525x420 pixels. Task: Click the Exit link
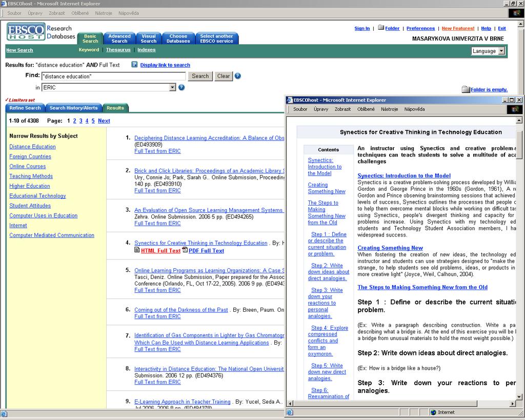coord(501,29)
